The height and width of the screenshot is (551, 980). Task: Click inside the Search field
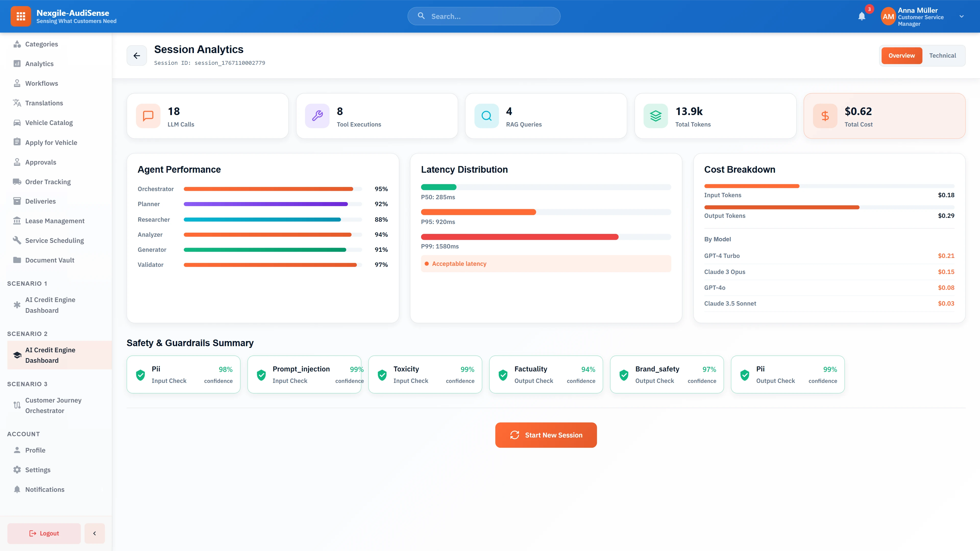483,16
